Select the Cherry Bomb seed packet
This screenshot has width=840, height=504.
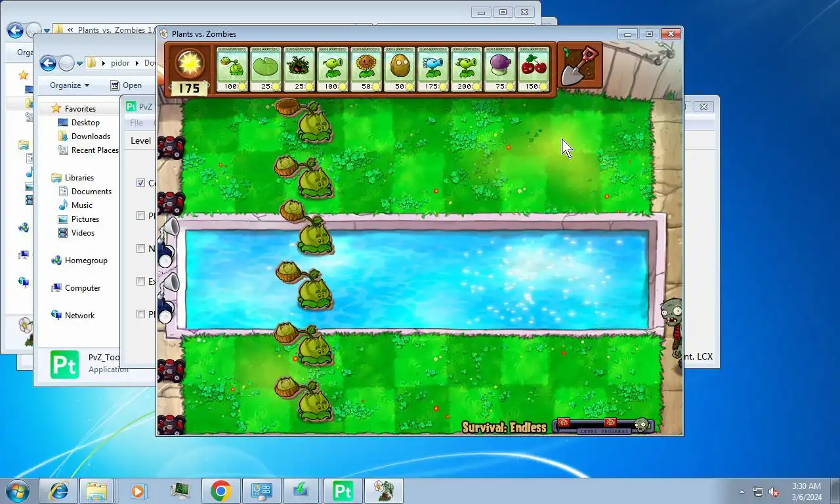[x=534, y=69]
